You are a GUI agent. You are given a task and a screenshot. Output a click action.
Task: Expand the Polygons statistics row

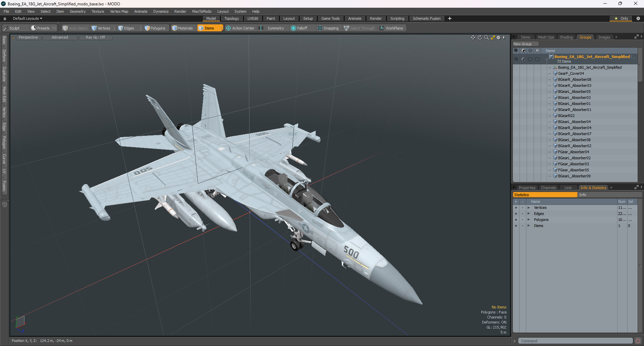(x=529, y=220)
